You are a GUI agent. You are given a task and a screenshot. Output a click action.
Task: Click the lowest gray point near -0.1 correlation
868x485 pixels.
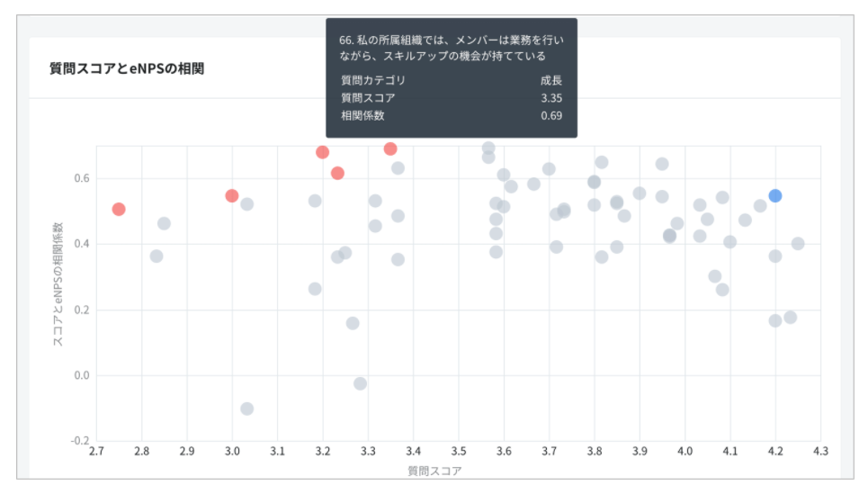pos(246,409)
